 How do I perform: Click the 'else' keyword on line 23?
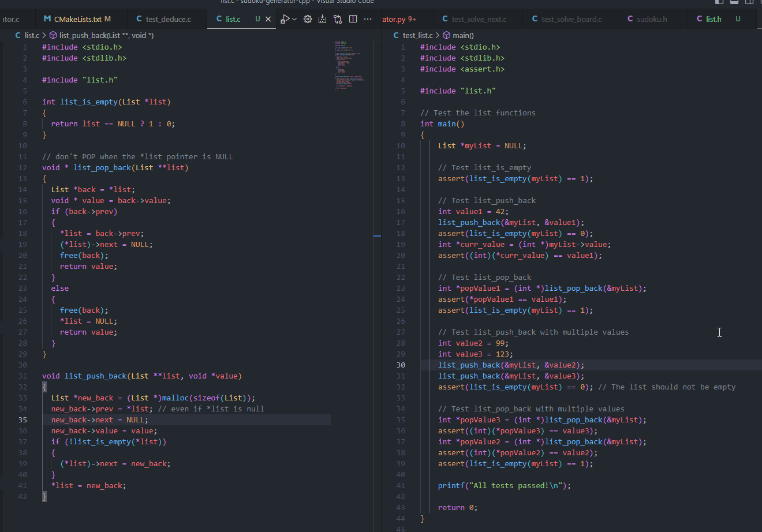pos(60,288)
